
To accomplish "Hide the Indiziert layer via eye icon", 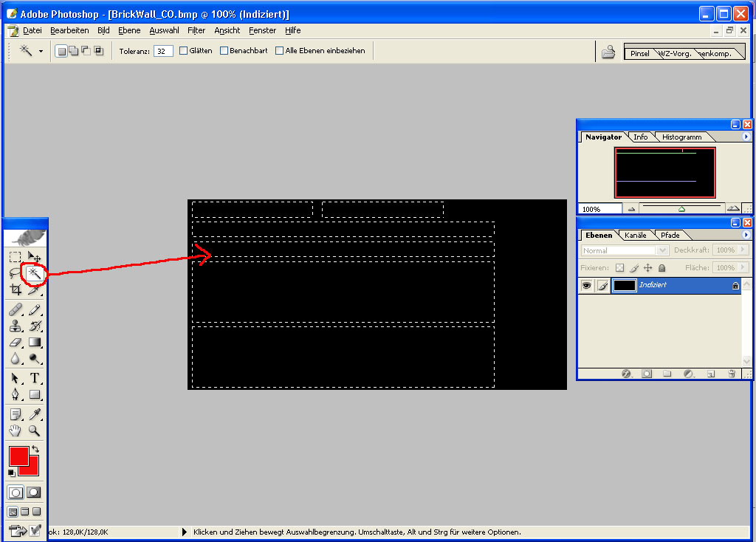I will point(586,286).
